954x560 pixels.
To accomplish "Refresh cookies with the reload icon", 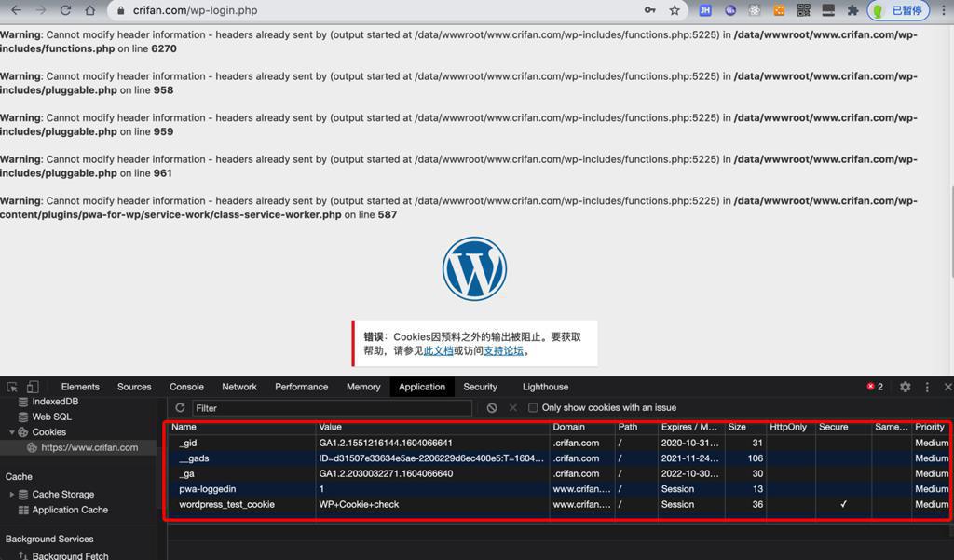I will (x=180, y=408).
